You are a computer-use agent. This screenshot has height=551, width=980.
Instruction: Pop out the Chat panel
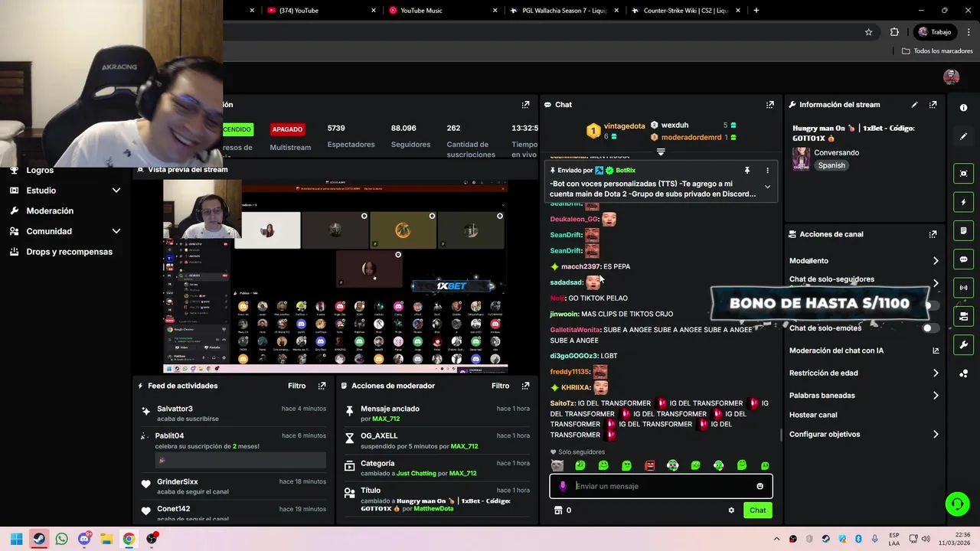pyautogui.click(x=769, y=105)
